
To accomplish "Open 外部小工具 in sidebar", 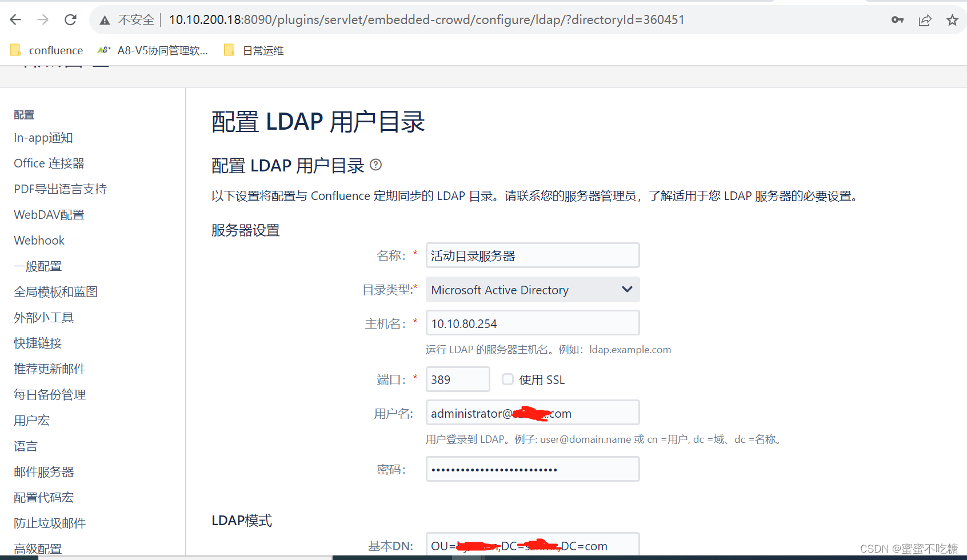I will point(44,318).
